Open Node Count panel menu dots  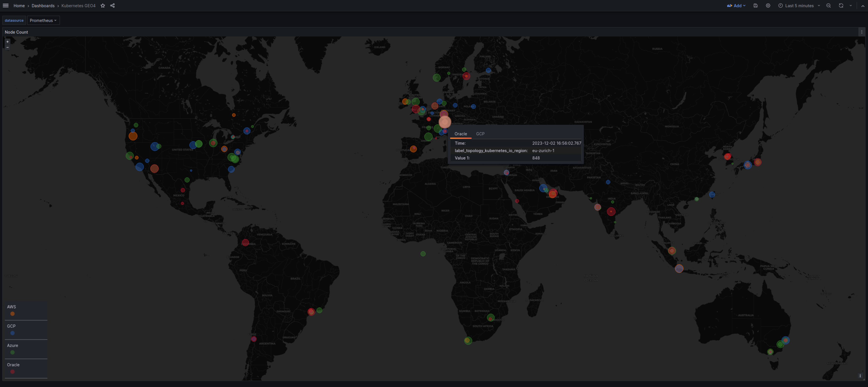pos(862,32)
